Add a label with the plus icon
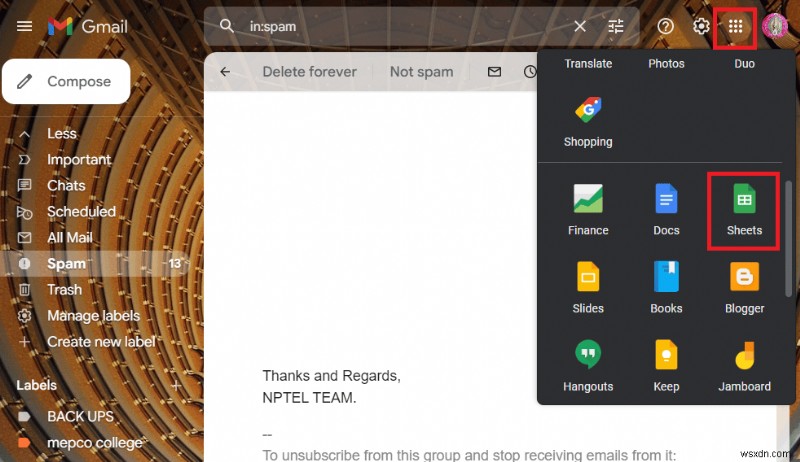Viewport: 800px width, 462px height. coord(176,386)
